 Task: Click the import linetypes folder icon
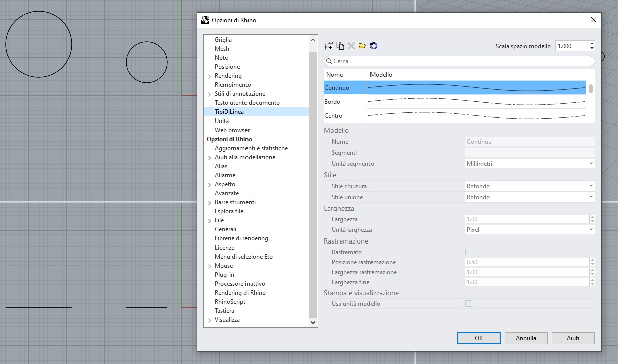[362, 46]
